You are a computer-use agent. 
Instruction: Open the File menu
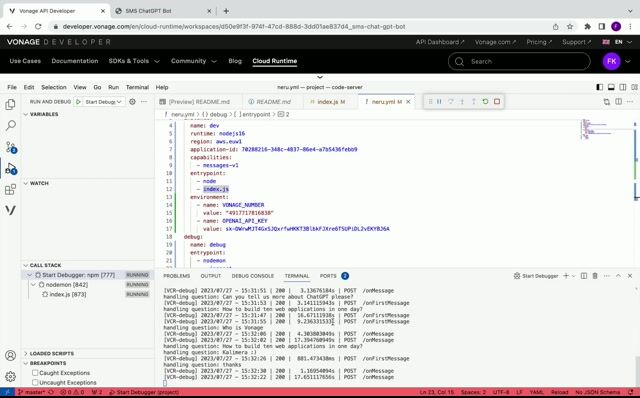click(12, 87)
